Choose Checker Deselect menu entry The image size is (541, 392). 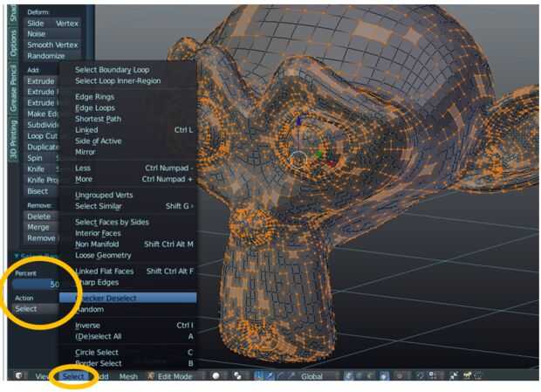point(127,298)
